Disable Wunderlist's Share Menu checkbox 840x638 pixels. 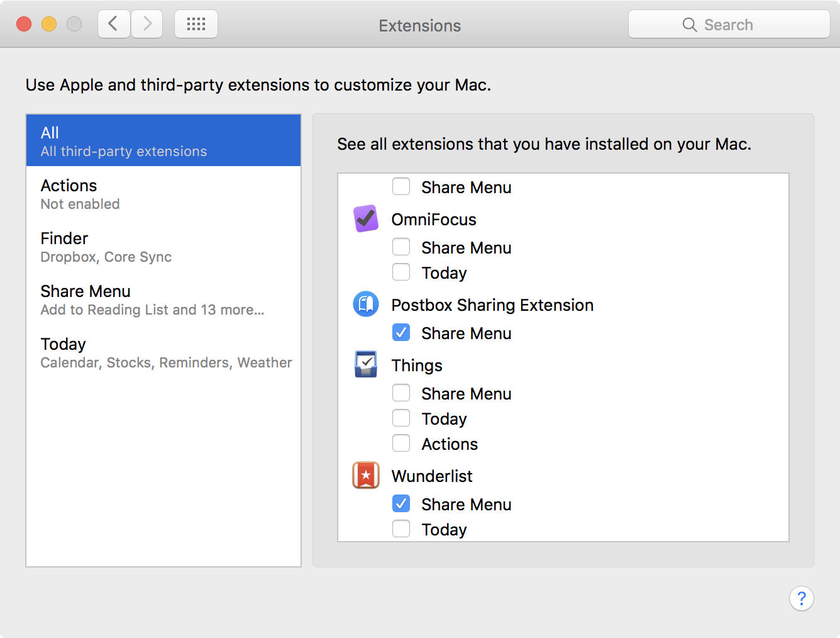point(401,503)
